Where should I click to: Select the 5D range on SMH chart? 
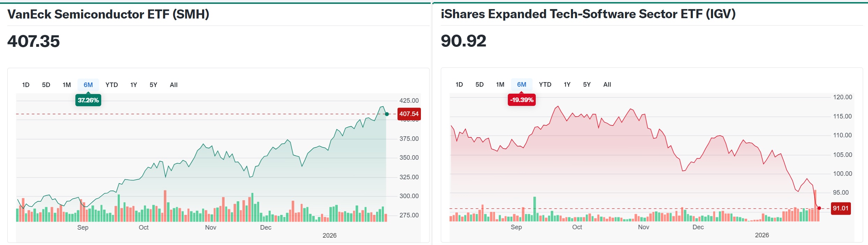[46, 85]
